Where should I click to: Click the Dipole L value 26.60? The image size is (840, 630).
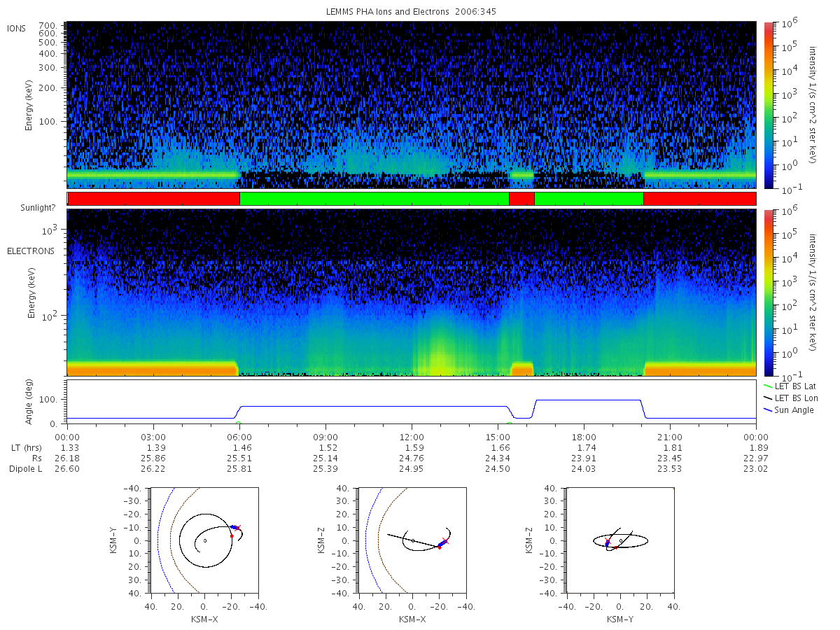click(67, 468)
